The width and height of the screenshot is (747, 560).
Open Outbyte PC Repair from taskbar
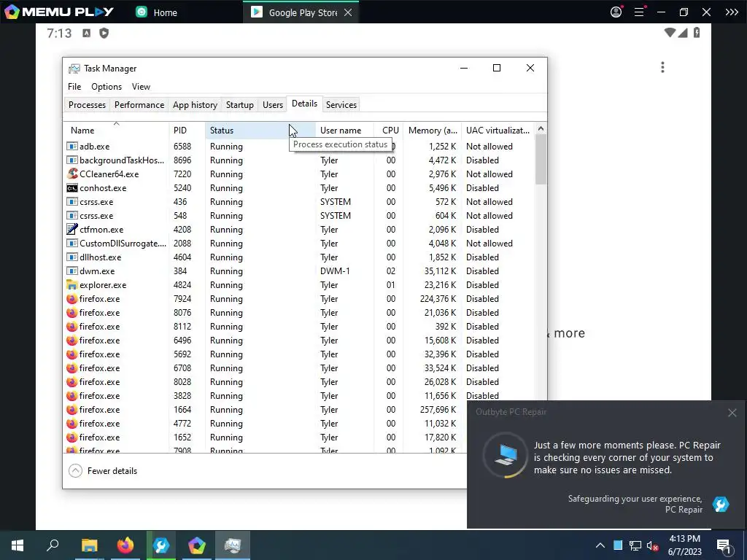pyautogui.click(x=161, y=545)
